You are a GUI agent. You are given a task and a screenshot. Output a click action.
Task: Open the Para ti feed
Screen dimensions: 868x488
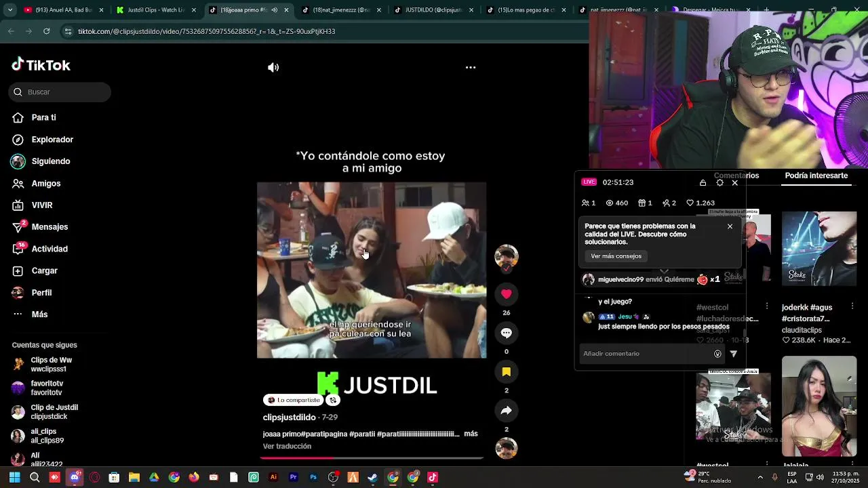point(43,117)
